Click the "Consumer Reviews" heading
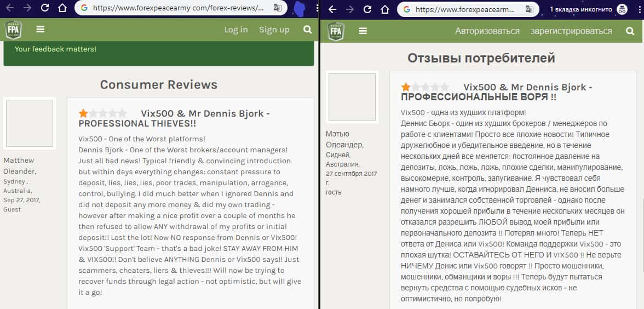Screen dimensions: 644x309 tap(159, 84)
